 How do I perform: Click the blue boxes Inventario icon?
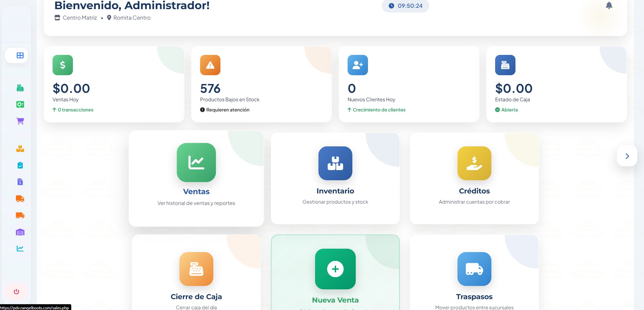(x=335, y=163)
